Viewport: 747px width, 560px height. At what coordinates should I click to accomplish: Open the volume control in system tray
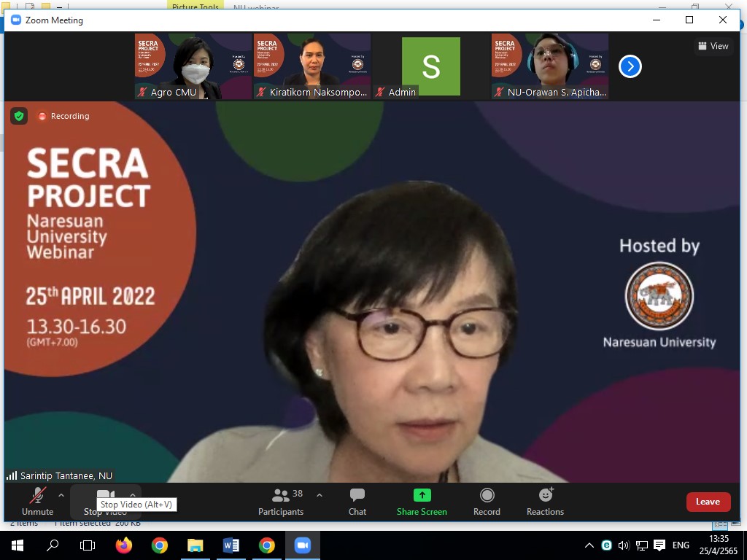pyautogui.click(x=624, y=545)
